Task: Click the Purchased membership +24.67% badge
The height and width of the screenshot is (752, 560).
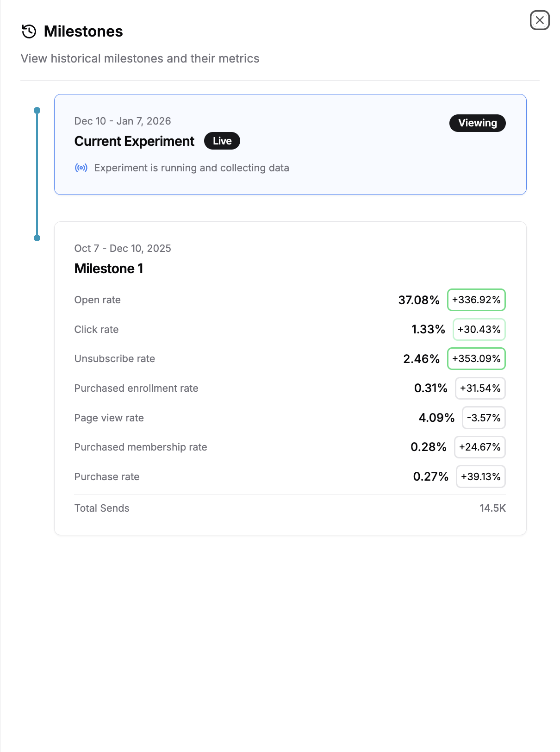Action: 479,447
